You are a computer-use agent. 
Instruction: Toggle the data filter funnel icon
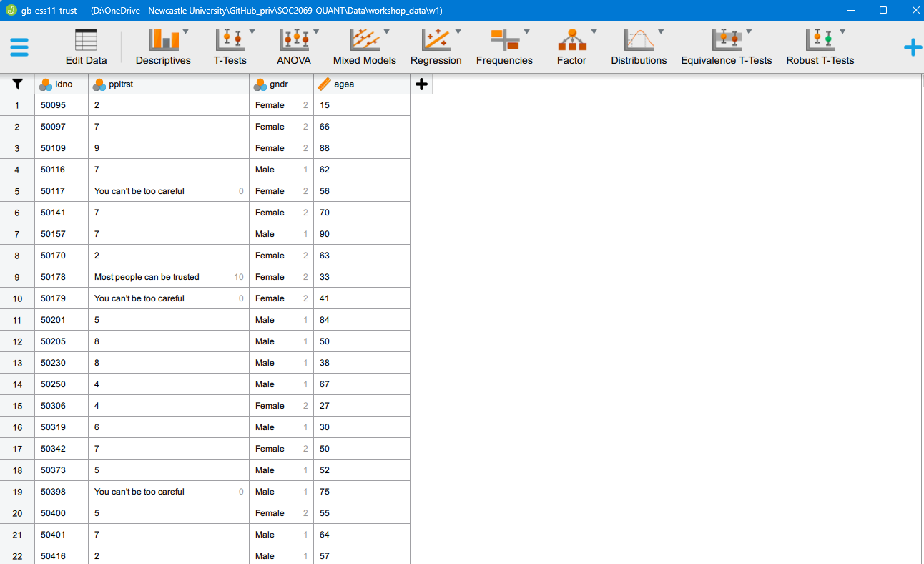(17, 84)
